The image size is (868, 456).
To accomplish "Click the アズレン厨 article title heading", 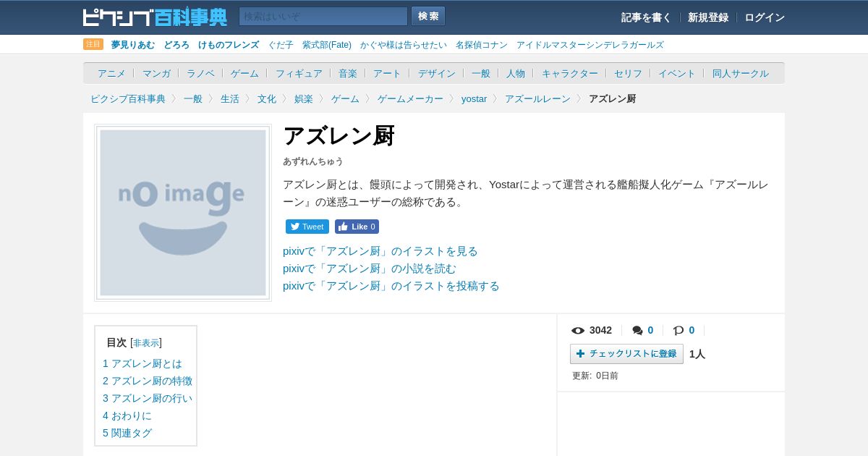I will pos(339,135).
